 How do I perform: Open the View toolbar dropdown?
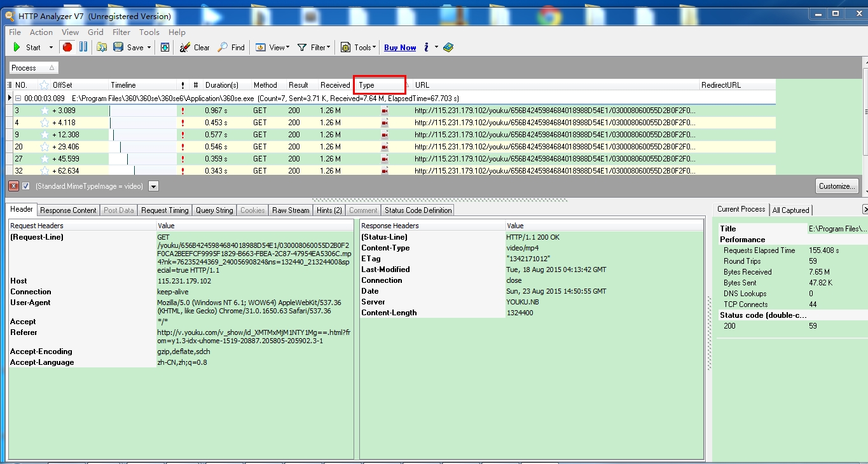pyautogui.click(x=287, y=48)
